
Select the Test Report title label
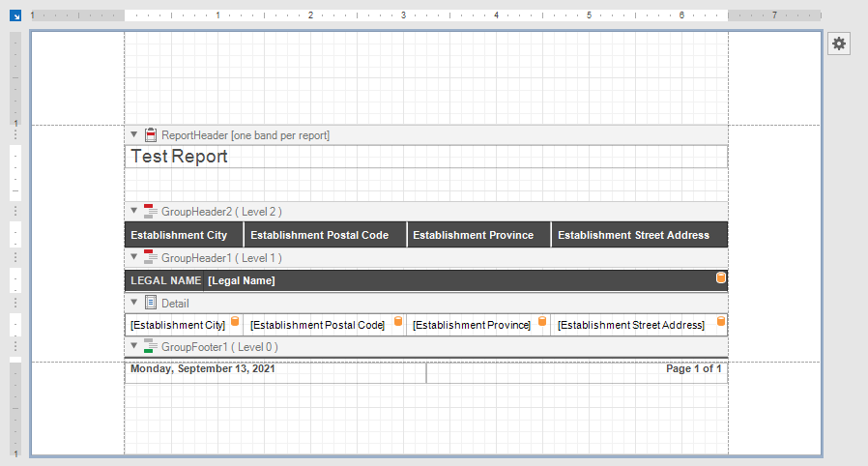(425, 157)
